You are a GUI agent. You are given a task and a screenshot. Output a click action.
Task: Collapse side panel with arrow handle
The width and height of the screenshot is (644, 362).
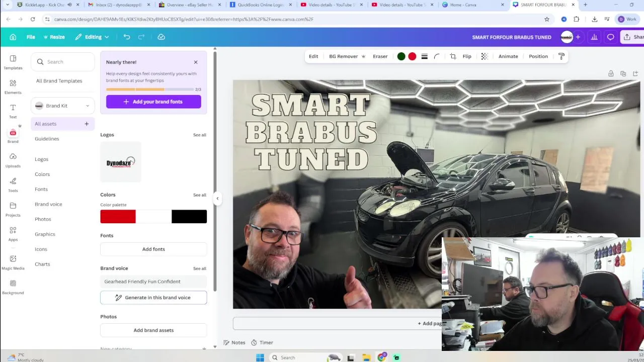tap(217, 199)
